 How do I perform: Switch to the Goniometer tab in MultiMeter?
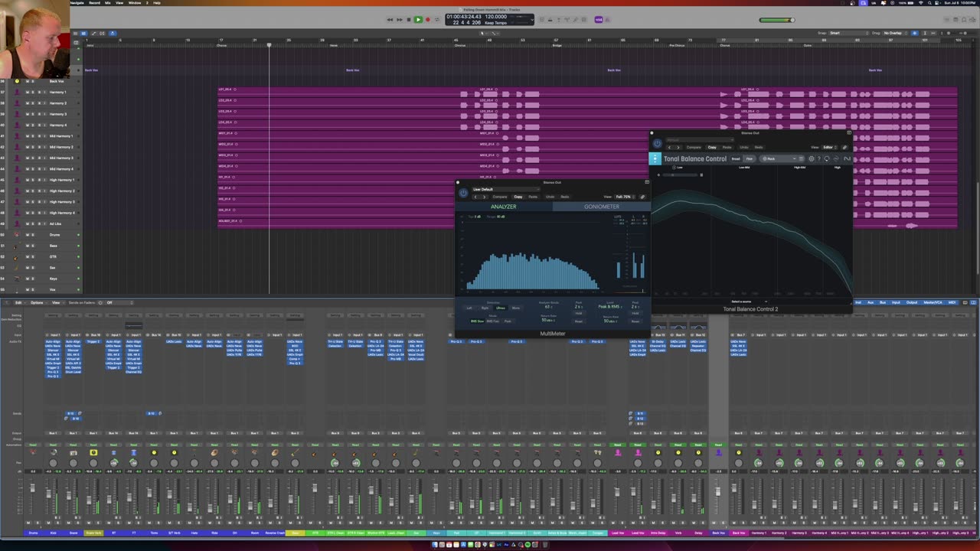[x=601, y=207]
